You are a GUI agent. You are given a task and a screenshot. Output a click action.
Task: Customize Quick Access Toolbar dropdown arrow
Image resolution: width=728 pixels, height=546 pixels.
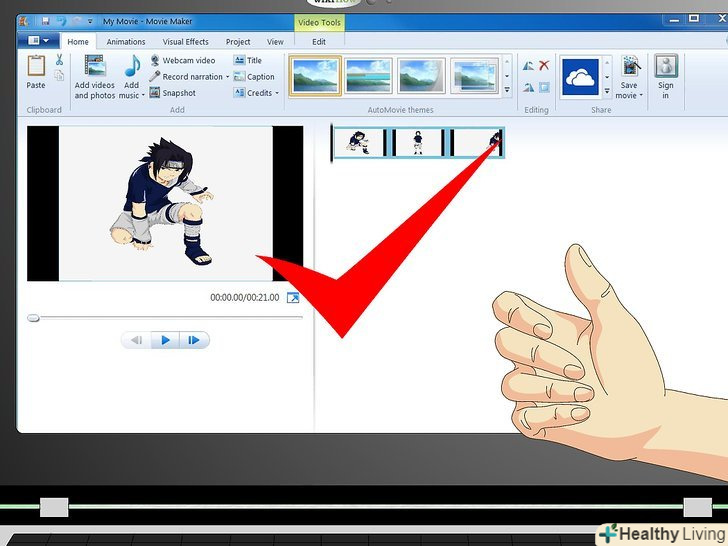[x=90, y=21]
